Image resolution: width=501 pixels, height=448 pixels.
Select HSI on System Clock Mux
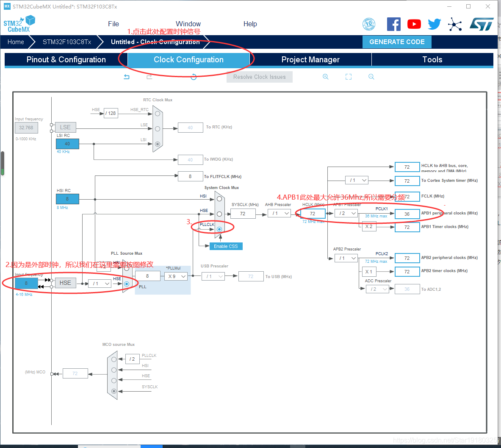point(219,199)
